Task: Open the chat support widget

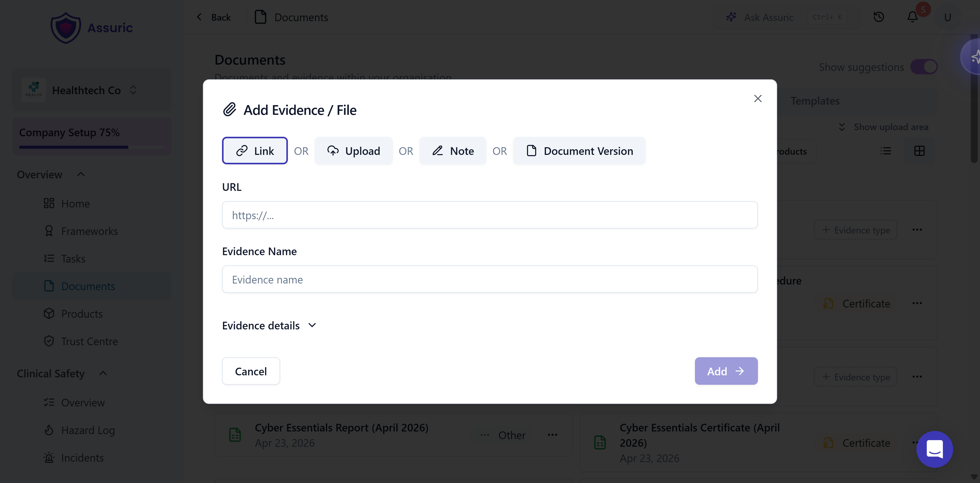Action: pos(934,449)
